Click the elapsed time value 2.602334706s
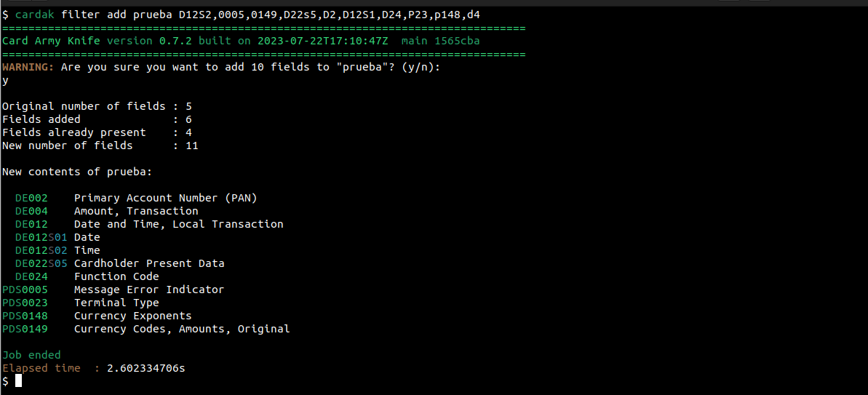The image size is (868, 395). pos(146,368)
